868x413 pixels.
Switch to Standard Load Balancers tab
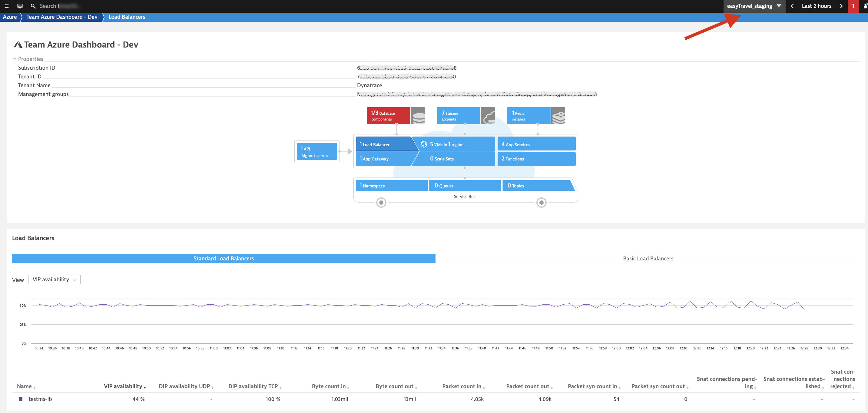(x=224, y=258)
